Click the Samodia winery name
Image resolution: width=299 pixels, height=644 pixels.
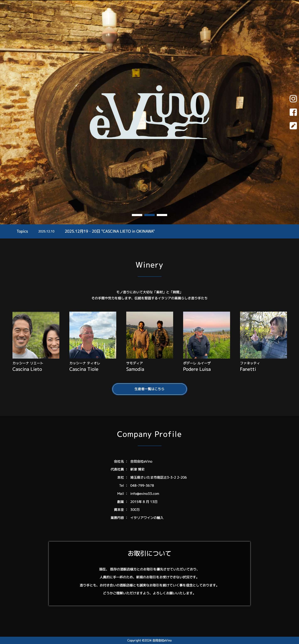click(x=135, y=369)
